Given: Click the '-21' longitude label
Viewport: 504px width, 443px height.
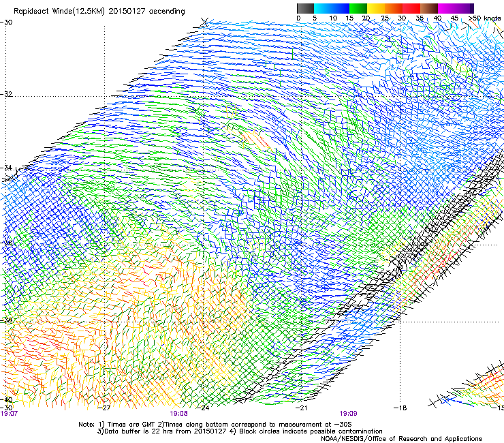Looking at the screenshot, I should 302,408.
